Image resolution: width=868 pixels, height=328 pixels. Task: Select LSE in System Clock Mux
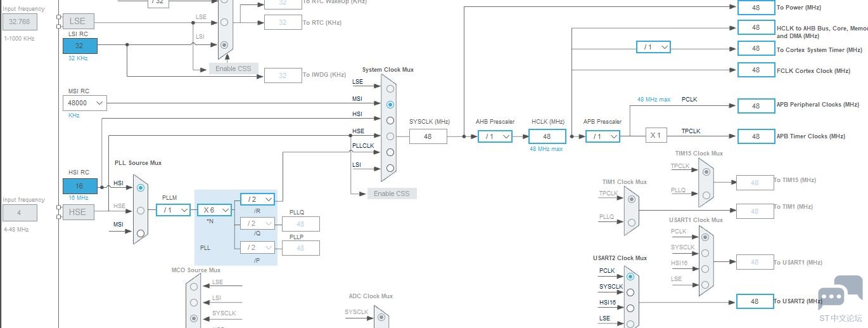390,89
